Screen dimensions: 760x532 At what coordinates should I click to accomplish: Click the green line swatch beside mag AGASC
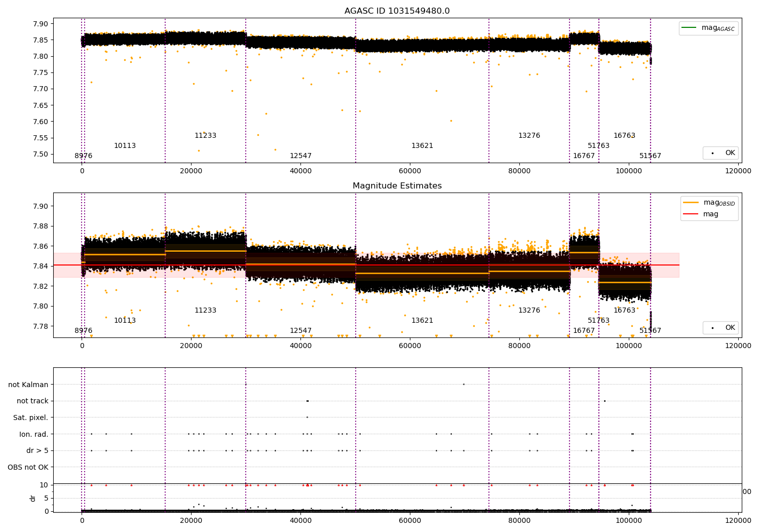690,27
